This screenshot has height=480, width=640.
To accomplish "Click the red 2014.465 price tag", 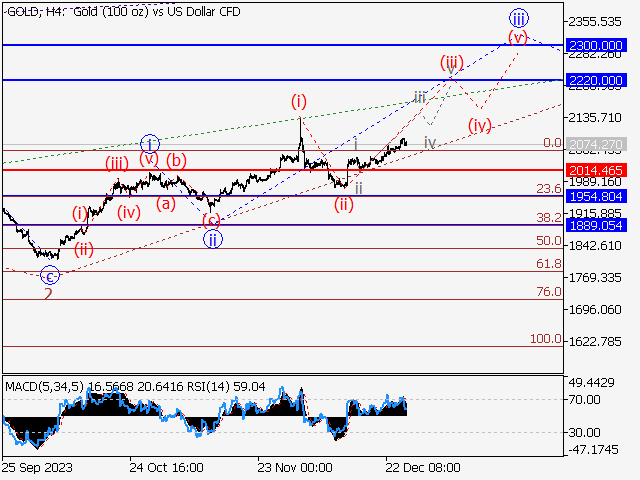I will pyautogui.click(x=596, y=170).
